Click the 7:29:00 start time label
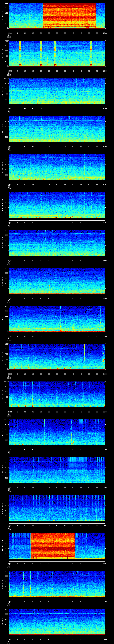Screen dimensions: 114x644 tap(9, 601)
